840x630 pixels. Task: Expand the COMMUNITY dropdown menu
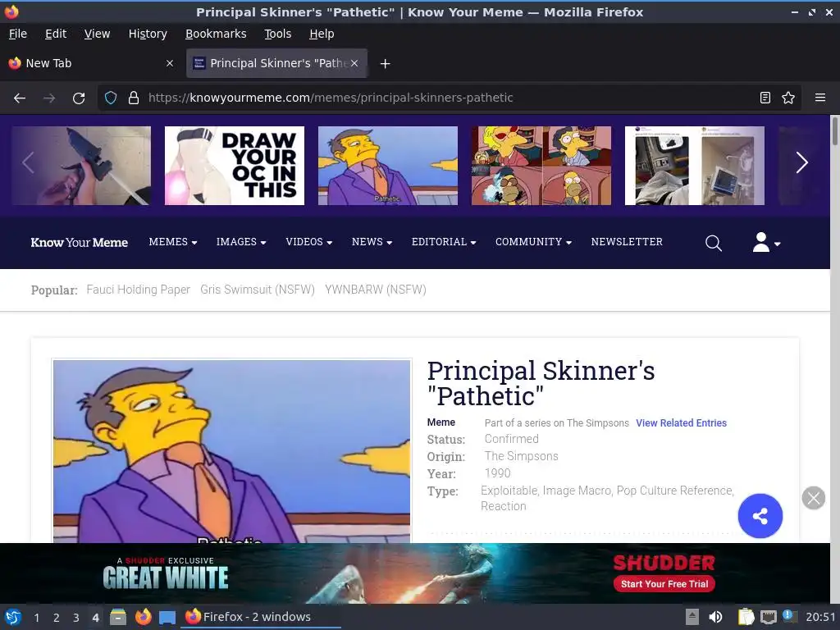[x=533, y=242]
